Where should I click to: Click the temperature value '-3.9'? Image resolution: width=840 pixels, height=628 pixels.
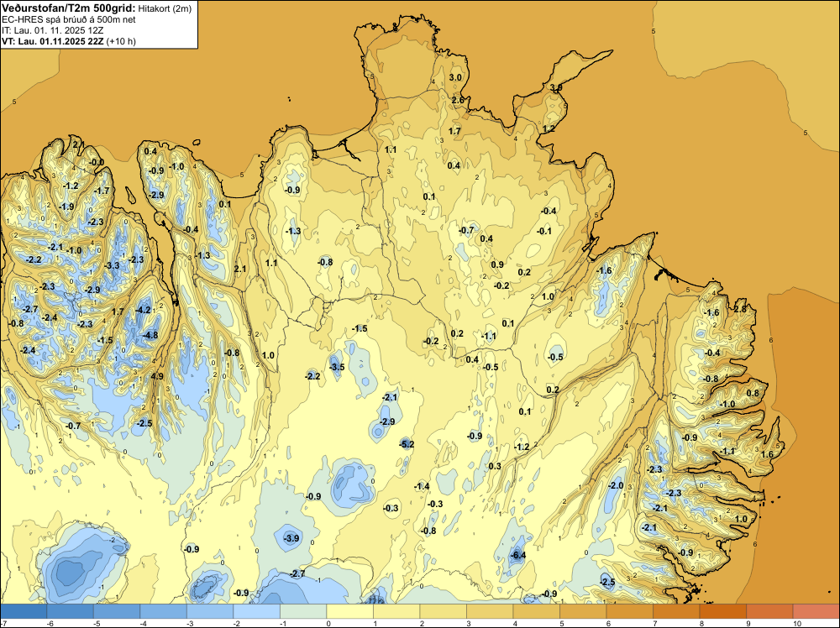(291, 538)
